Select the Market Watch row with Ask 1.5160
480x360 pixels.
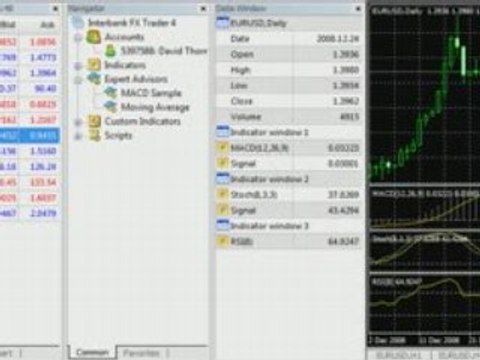(30, 151)
